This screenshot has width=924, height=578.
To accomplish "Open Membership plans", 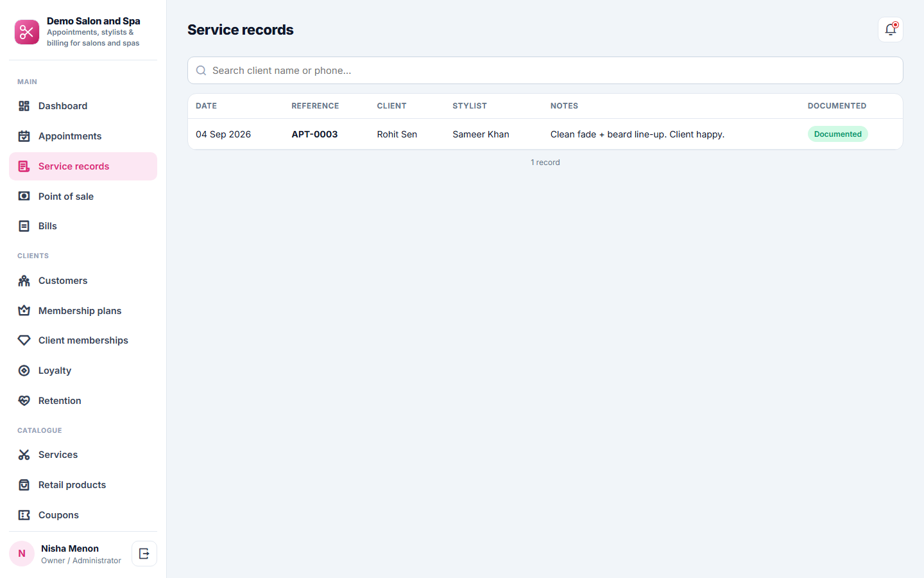I will [x=83, y=311].
